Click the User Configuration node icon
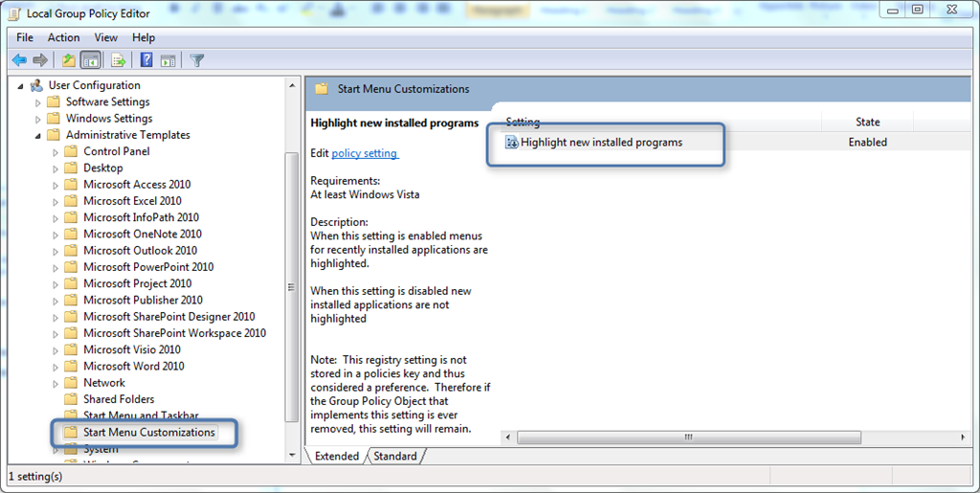The width and height of the screenshot is (980, 493). pos(37,85)
